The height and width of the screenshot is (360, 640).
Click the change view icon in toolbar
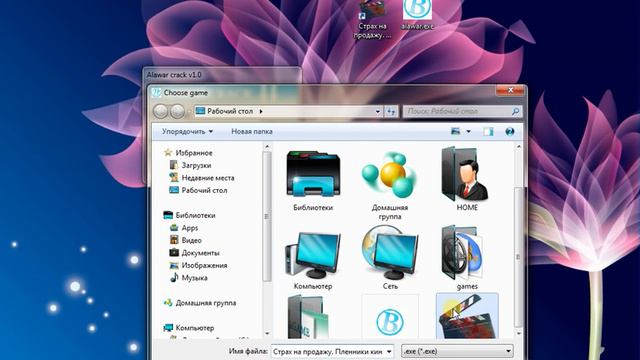tap(456, 131)
